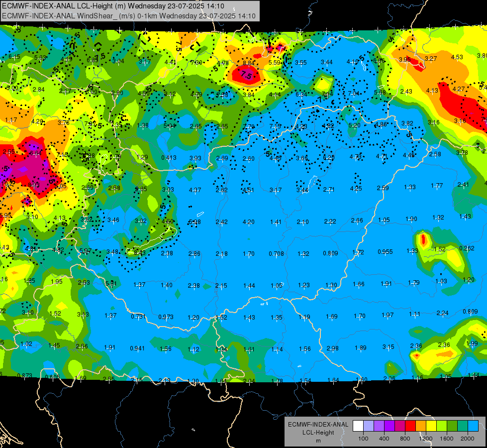The image size is (487, 448).
Task: Pick the lime yellow-green legend swatch
Action: pyautogui.click(x=442, y=426)
